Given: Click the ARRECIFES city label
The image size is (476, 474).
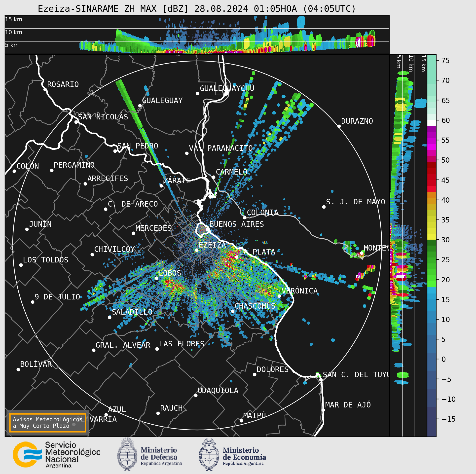Looking at the screenshot, I should [108, 179].
